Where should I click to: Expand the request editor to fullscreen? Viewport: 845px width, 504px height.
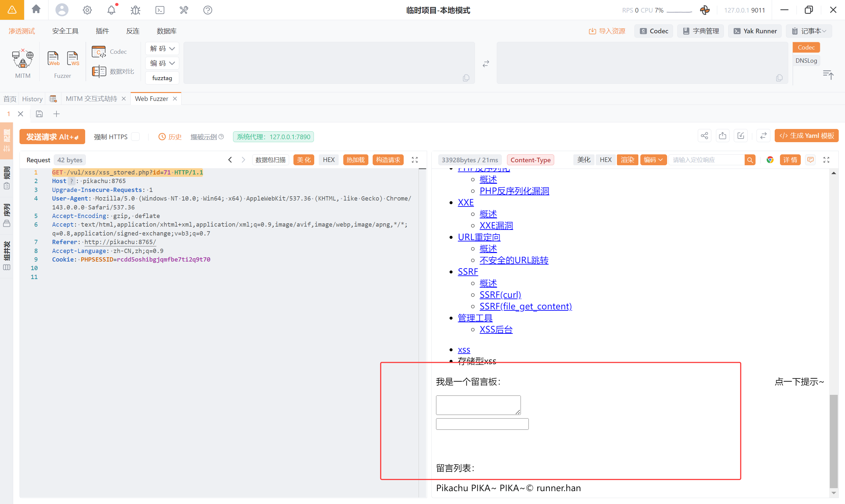click(415, 160)
